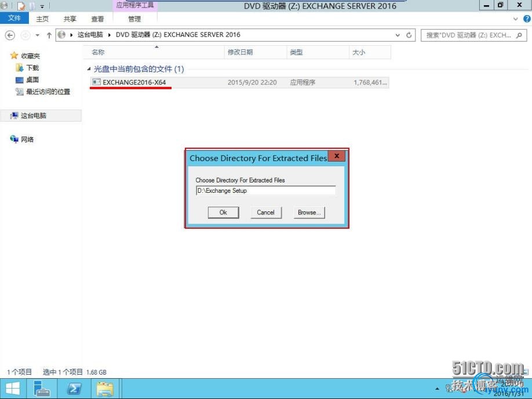
Task: Sort by 类型 column header
Action: coord(318,52)
